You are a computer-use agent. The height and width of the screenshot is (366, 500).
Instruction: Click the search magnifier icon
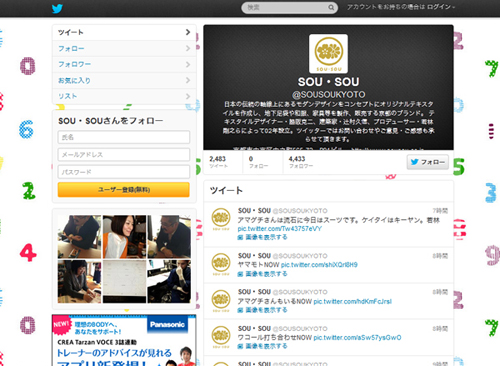coord(331,7)
